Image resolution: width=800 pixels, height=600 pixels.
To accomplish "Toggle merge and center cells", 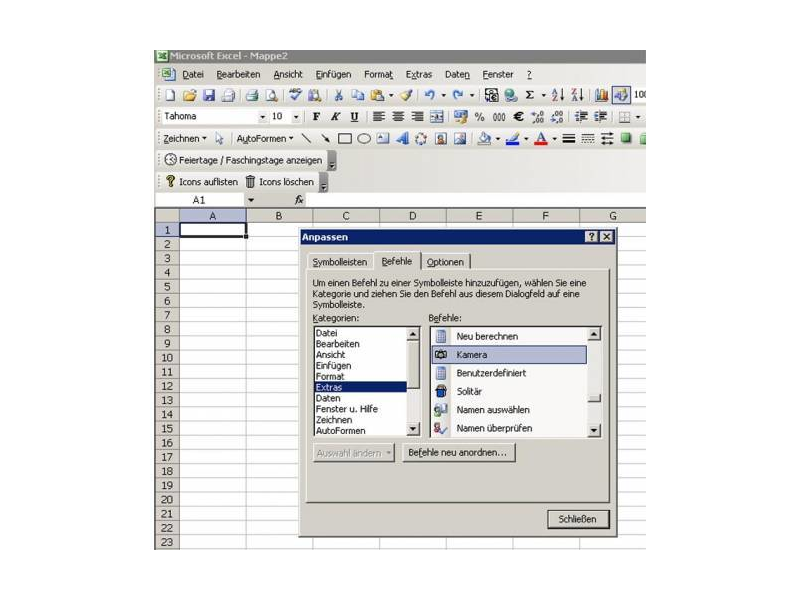I will click(437, 117).
